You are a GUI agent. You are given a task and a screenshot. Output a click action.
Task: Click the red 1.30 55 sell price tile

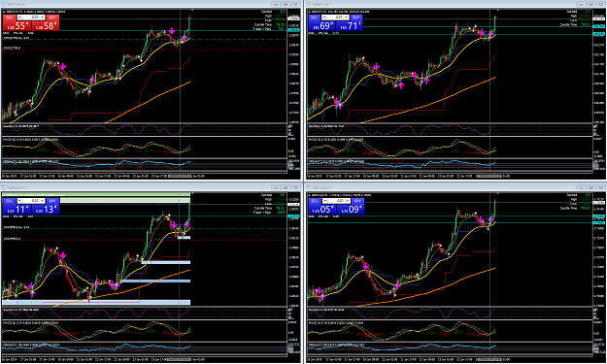tap(17, 26)
